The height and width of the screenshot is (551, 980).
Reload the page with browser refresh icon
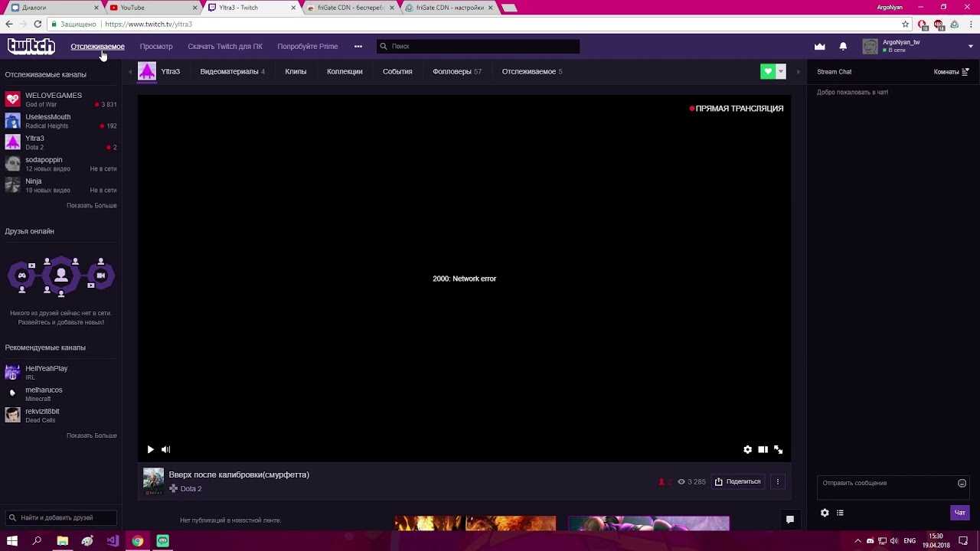tap(38, 24)
